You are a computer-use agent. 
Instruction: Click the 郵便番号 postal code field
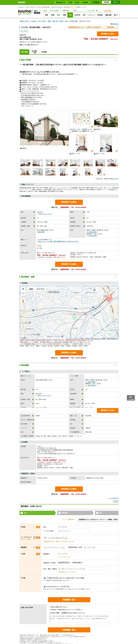tap(70, 554)
